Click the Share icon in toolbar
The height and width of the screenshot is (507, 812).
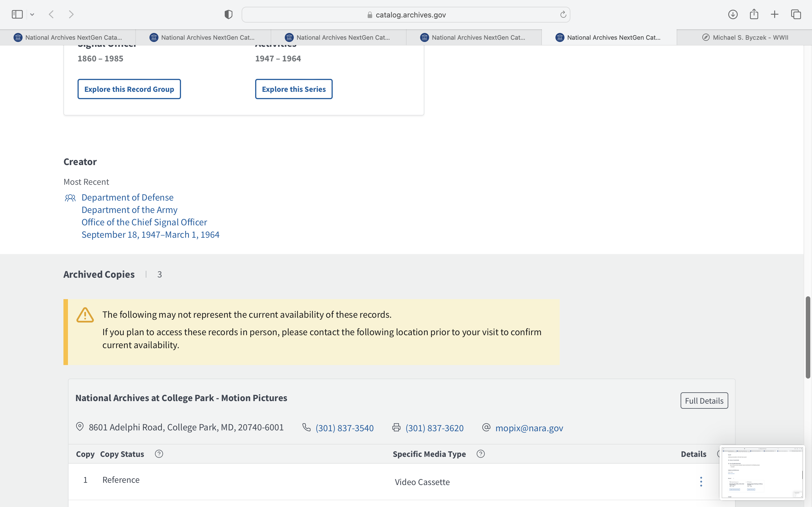click(754, 14)
